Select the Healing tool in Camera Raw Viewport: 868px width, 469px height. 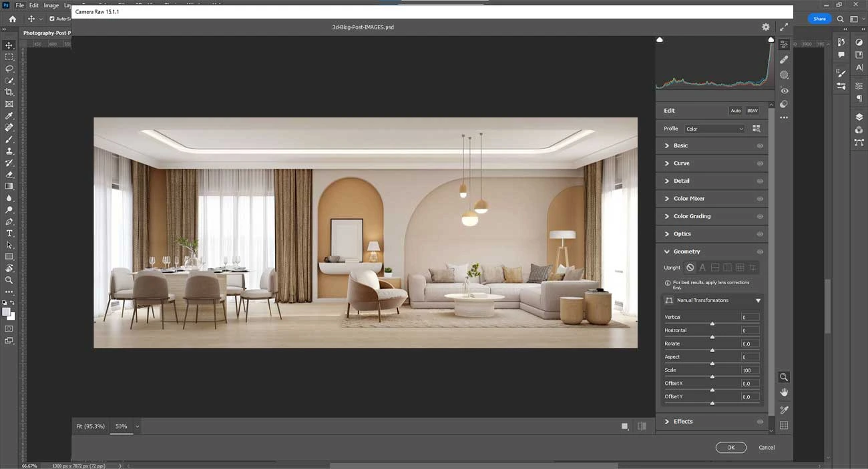tap(784, 60)
